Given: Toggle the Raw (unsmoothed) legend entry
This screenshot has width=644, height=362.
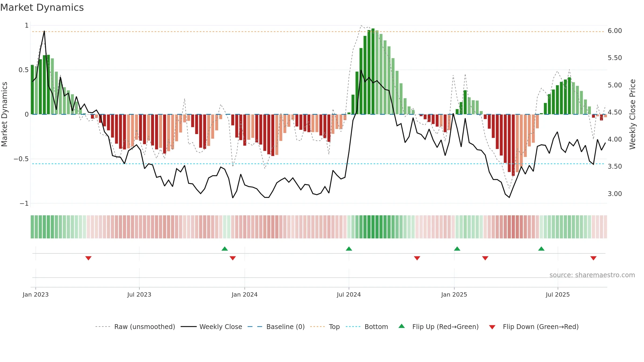Looking at the screenshot, I should click(135, 327).
